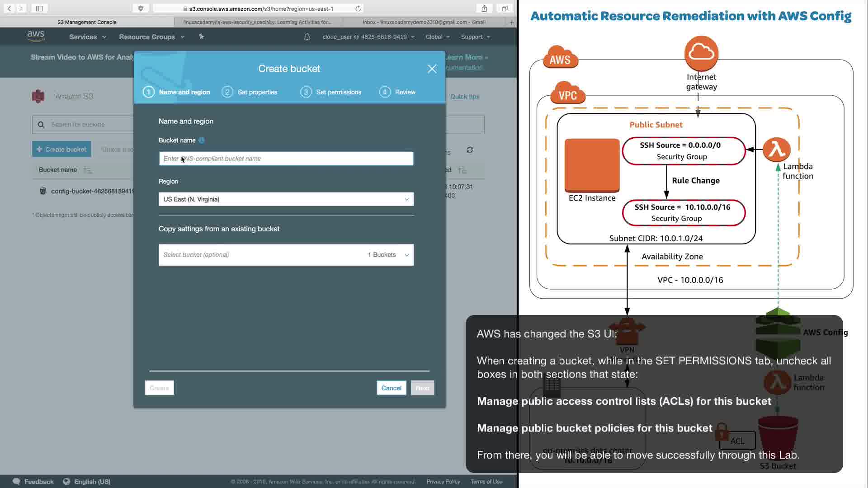Click the Cancel button
Viewport: 868px width, 488px height.
click(x=391, y=388)
